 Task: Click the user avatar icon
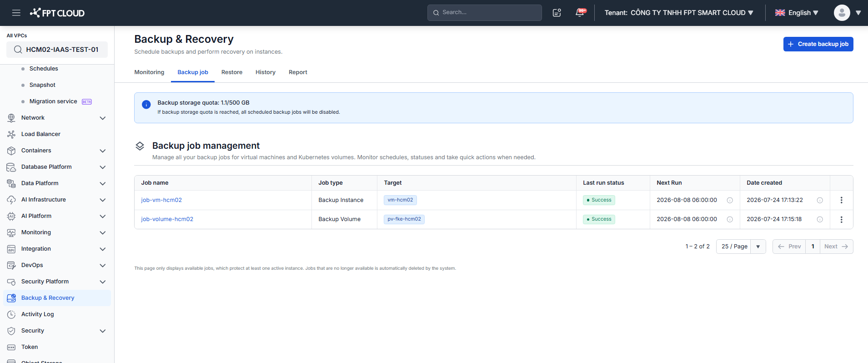pos(842,13)
